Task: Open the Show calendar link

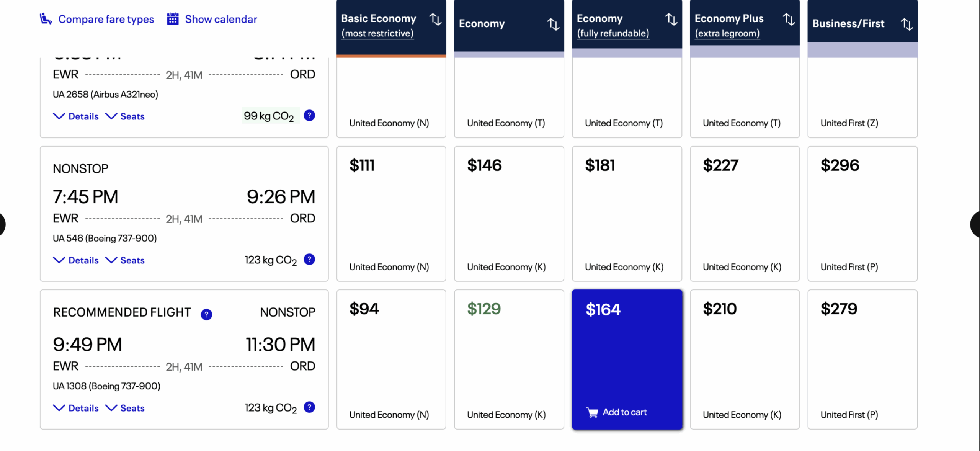Action: pos(221,19)
